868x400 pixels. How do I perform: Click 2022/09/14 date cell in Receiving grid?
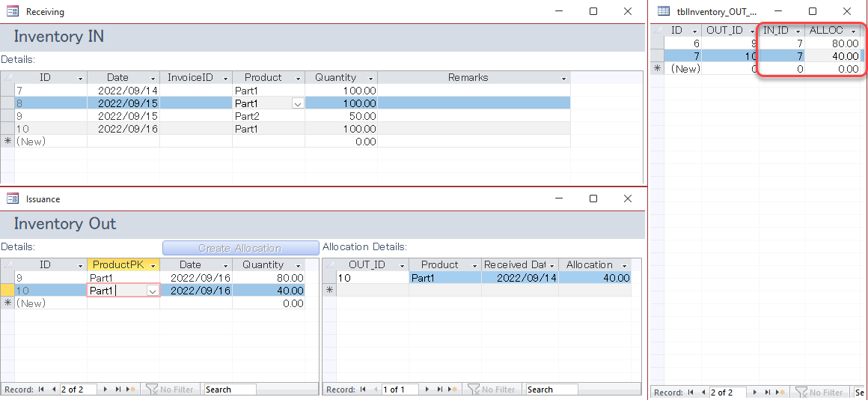tap(123, 91)
